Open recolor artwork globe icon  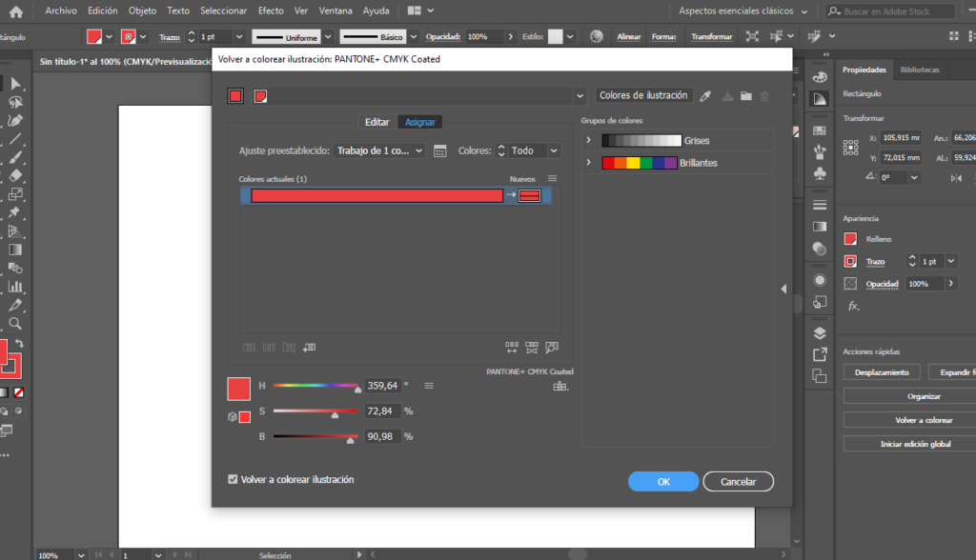[597, 37]
